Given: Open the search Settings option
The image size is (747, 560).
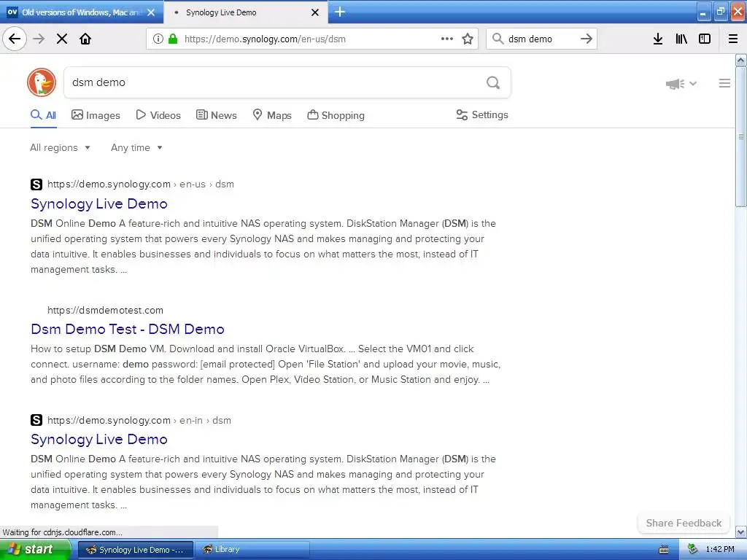Looking at the screenshot, I should (x=482, y=114).
